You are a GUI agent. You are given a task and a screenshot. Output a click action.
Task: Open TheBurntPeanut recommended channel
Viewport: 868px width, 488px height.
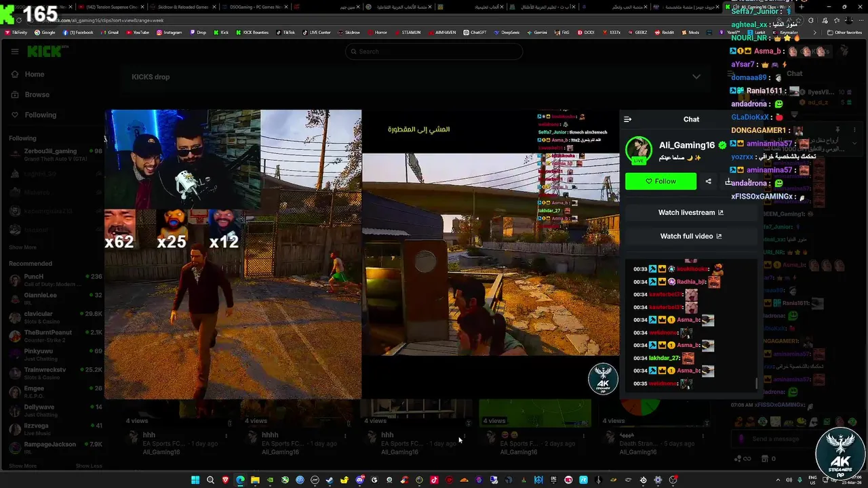[56, 336]
